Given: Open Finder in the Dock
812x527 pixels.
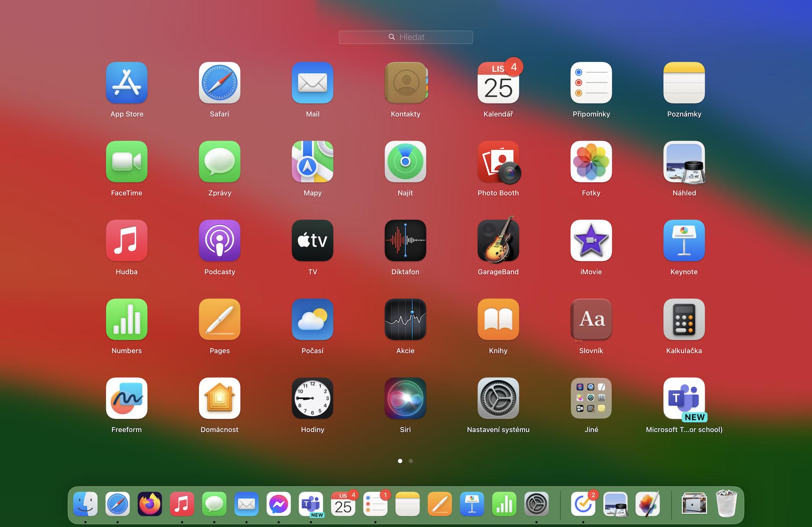Looking at the screenshot, I should pyautogui.click(x=85, y=504).
